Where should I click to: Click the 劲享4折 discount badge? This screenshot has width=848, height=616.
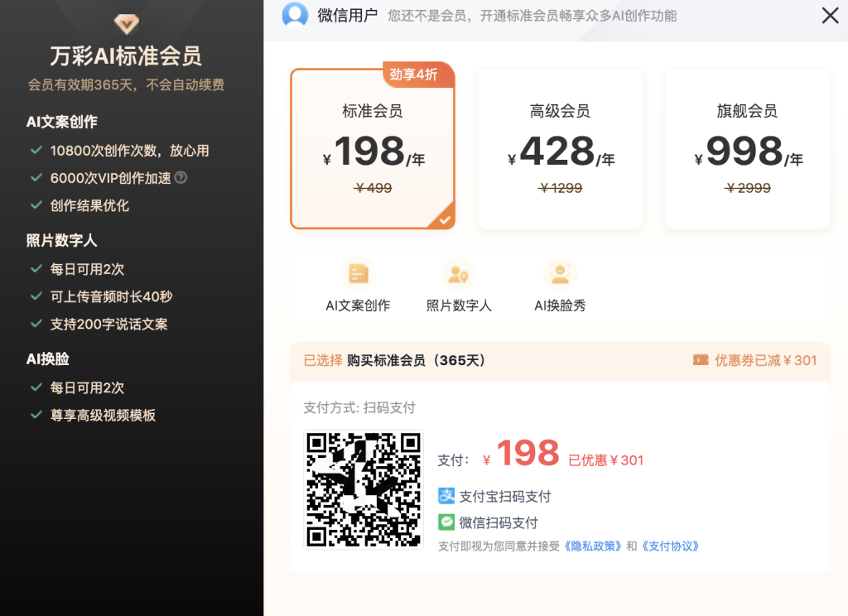(418, 75)
